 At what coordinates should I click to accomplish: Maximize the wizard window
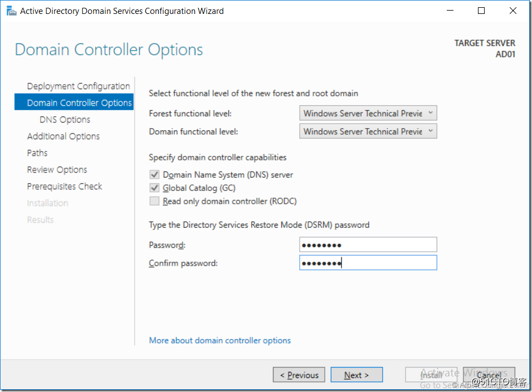click(x=481, y=11)
